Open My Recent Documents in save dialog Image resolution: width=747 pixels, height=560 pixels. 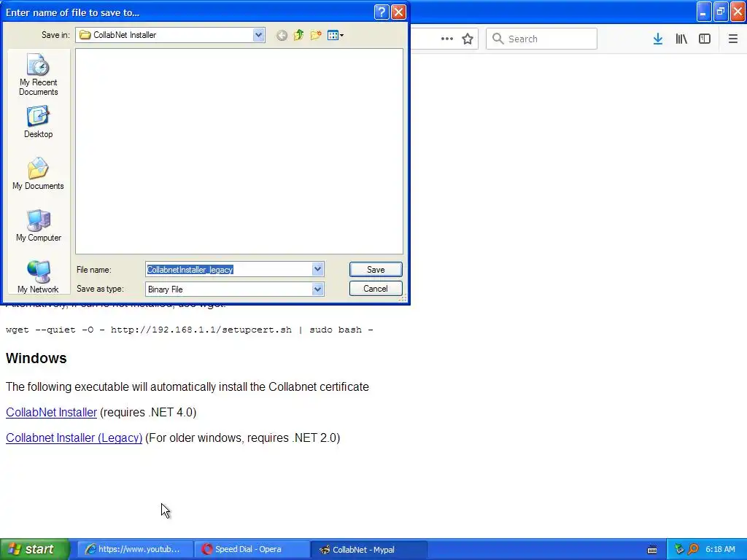[x=38, y=75]
